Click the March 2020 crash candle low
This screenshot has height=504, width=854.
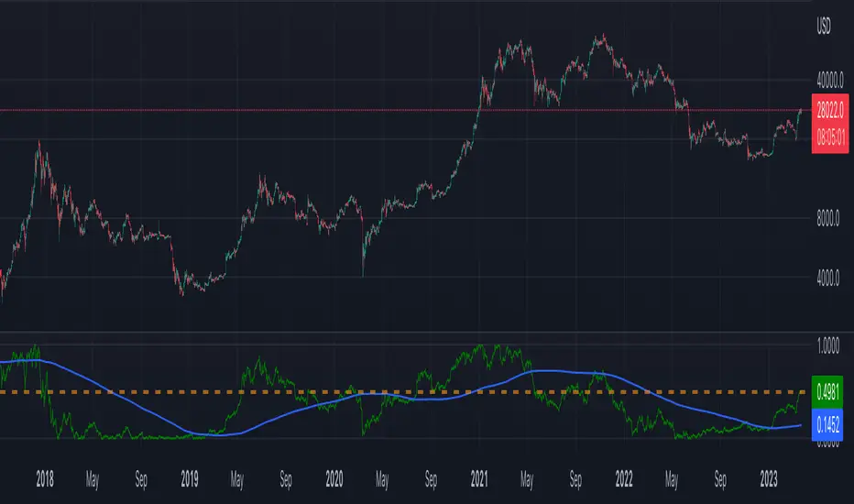pos(363,274)
